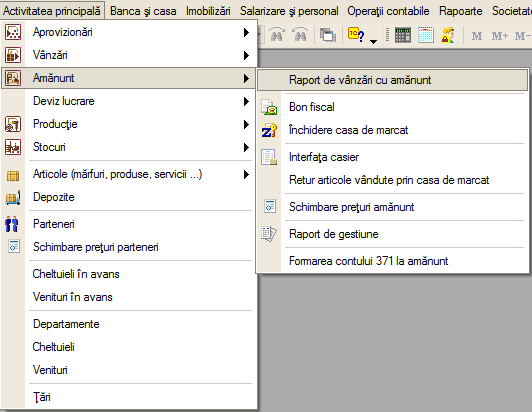The height and width of the screenshot is (412, 532).
Task: Open the calendar icon in toolbar
Action: [425, 35]
